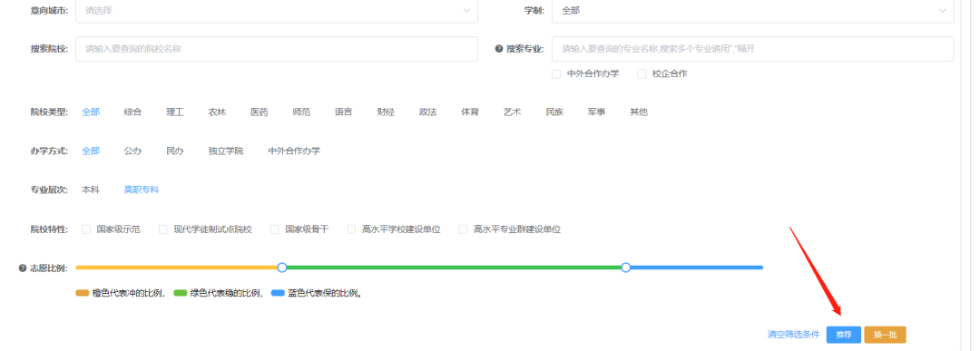Viewport: 980px width, 351px height.
Task: Select 师范 school type
Action: tap(301, 112)
